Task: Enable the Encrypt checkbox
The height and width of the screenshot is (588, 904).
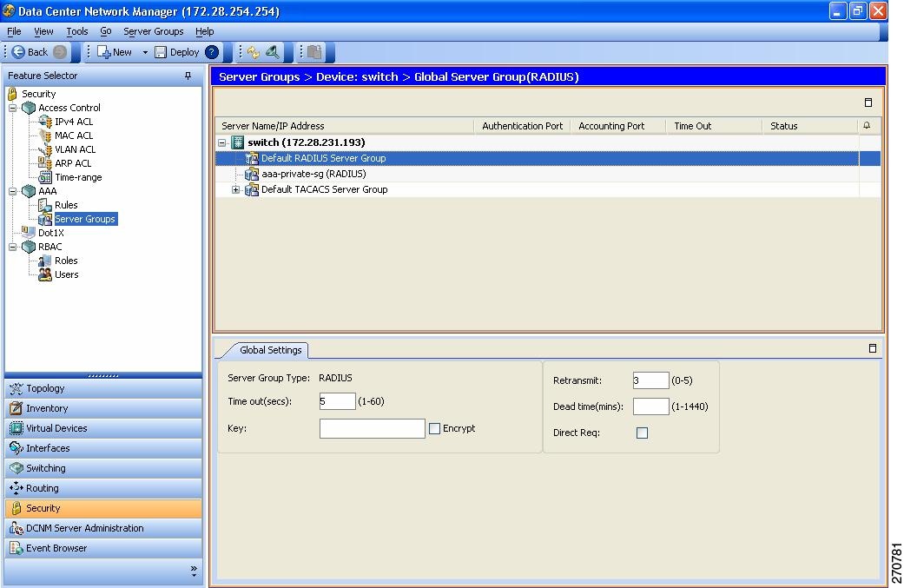Action: coord(434,428)
